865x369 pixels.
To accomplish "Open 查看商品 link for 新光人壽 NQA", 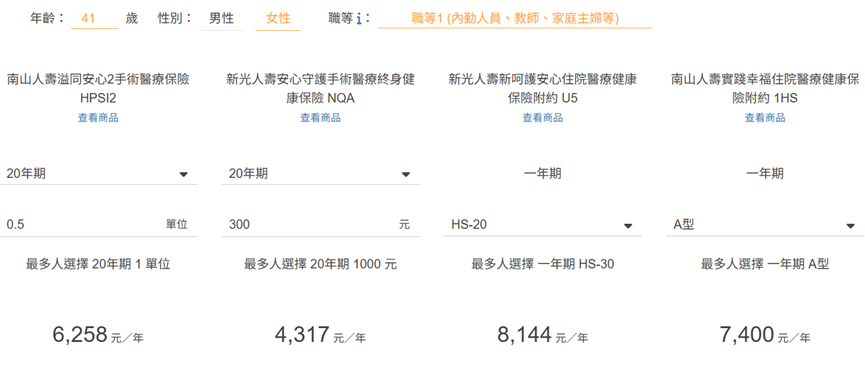I will (321, 117).
